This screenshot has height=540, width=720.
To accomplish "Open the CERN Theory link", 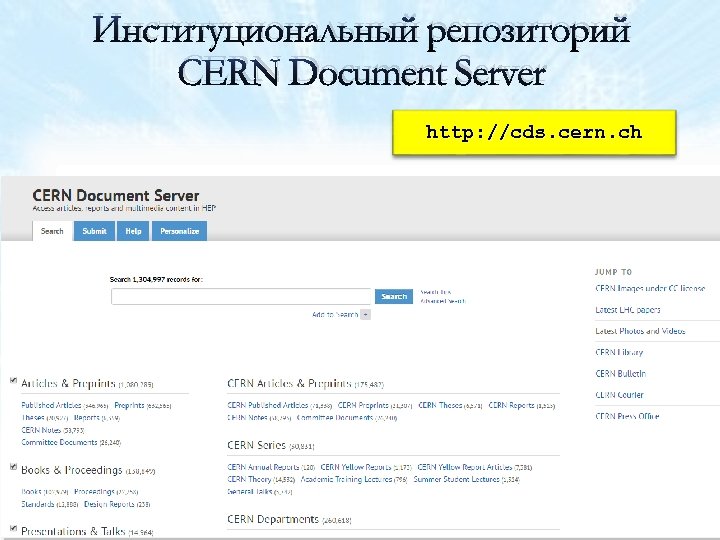I will [x=249, y=479].
